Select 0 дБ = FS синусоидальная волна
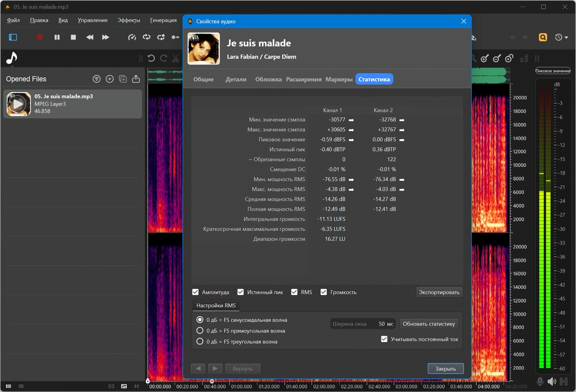Image resolution: width=576 pixels, height=392 pixels. point(200,320)
